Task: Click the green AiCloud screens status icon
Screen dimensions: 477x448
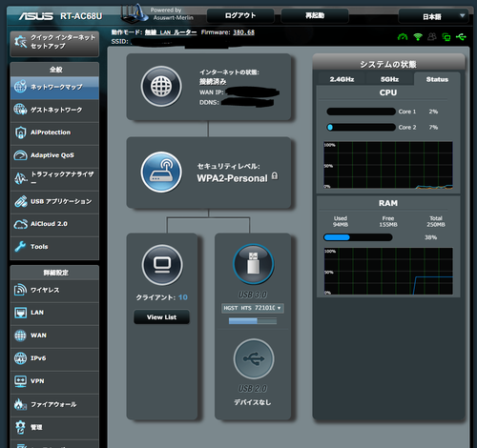Action: click(446, 37)
